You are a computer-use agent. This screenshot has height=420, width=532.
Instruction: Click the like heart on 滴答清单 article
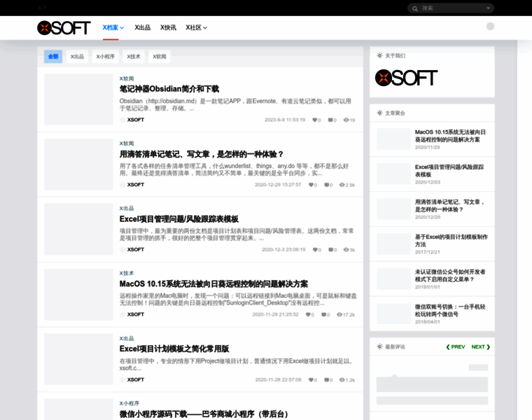[311, 185]
